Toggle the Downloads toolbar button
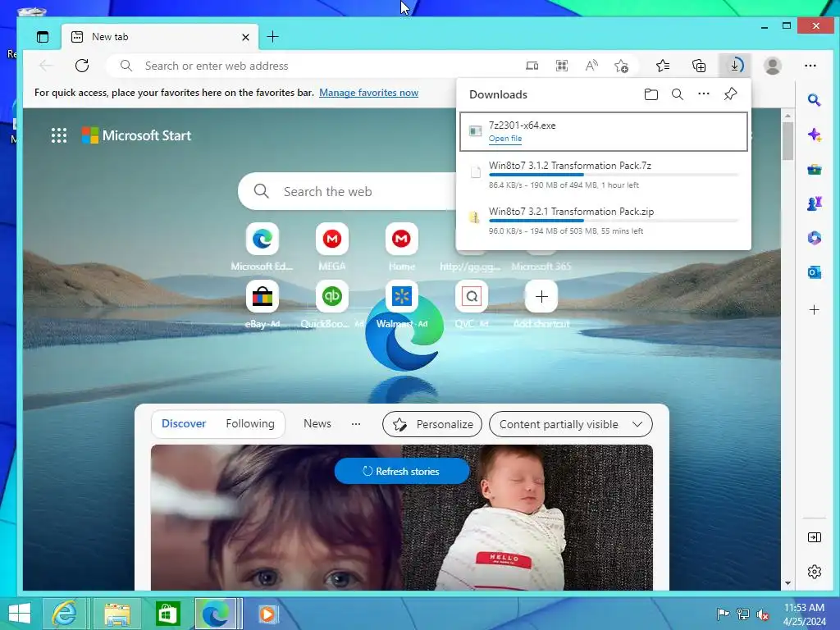This screenshot has height=630, width=840. point(735,66)
